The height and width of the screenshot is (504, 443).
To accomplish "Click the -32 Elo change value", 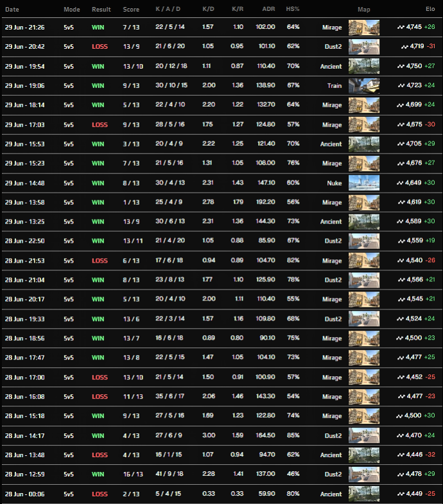I will [430, 455].
